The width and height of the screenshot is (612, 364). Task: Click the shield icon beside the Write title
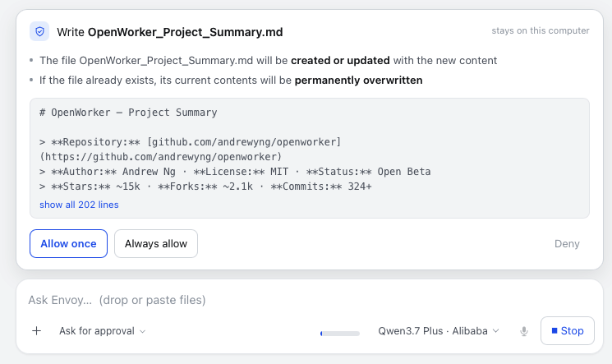(x=39, y=32)
